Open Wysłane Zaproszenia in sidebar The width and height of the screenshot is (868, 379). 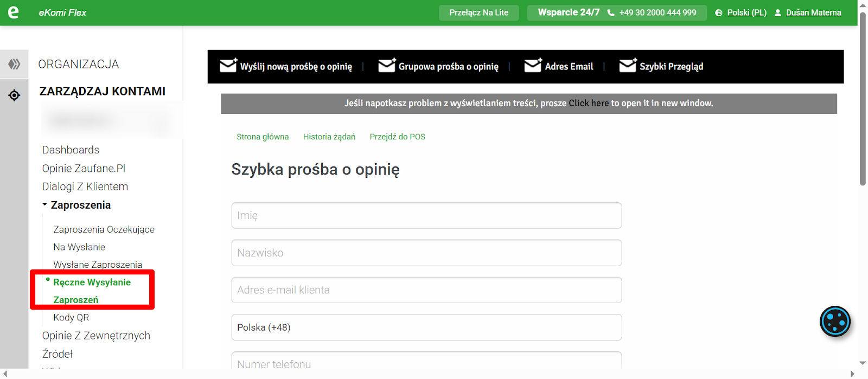[98, 264]
